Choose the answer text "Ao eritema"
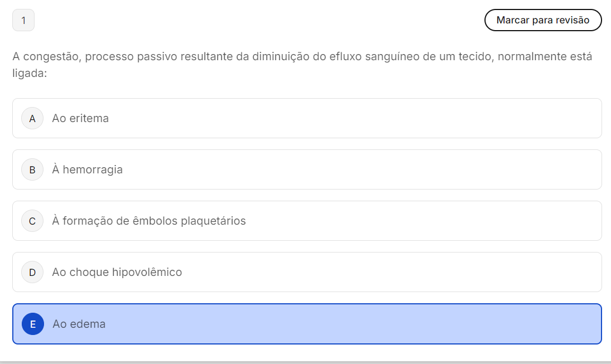This screenshot has height=364, width=611. tap(80, 118)
